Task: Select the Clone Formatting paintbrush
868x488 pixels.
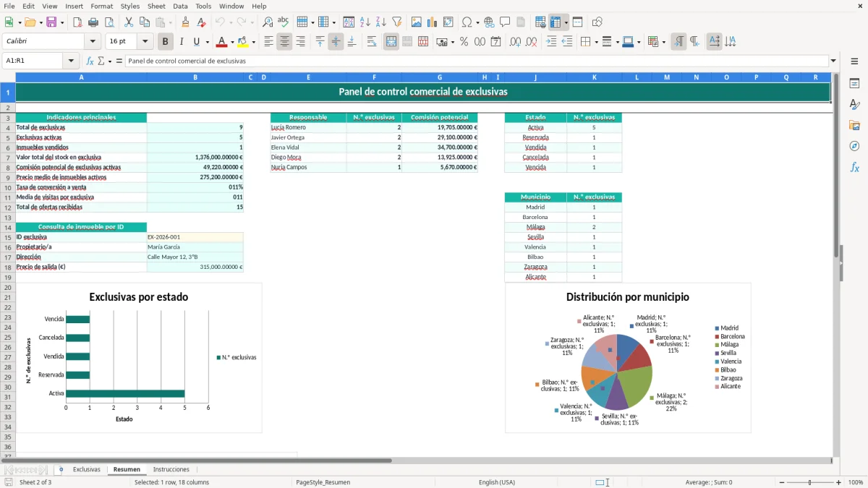Action: click(185, 22)
